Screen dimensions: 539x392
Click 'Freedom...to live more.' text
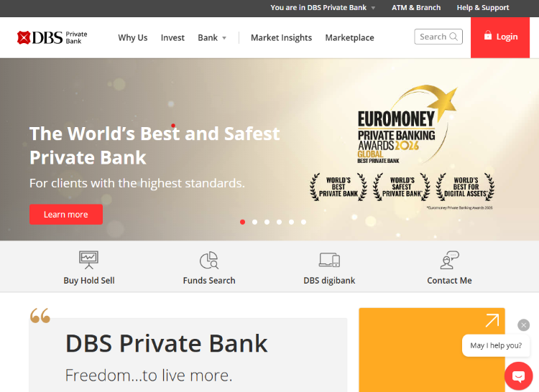[149, 375]
